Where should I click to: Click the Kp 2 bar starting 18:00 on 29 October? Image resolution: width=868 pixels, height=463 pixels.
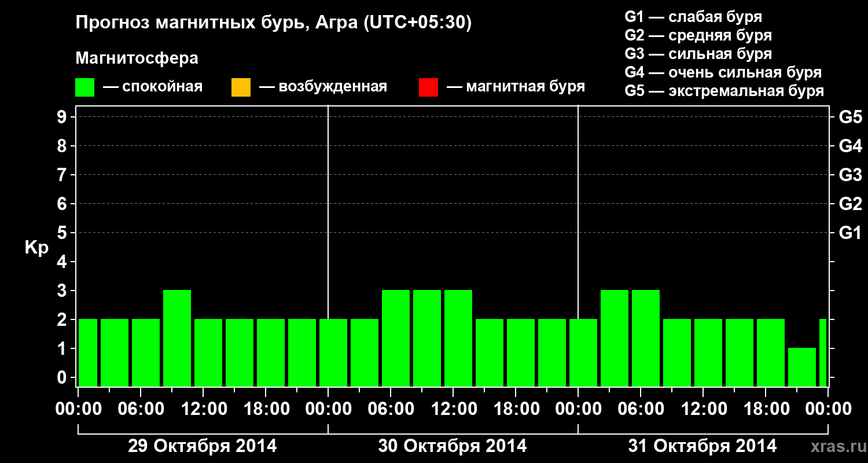pos(271,352)
